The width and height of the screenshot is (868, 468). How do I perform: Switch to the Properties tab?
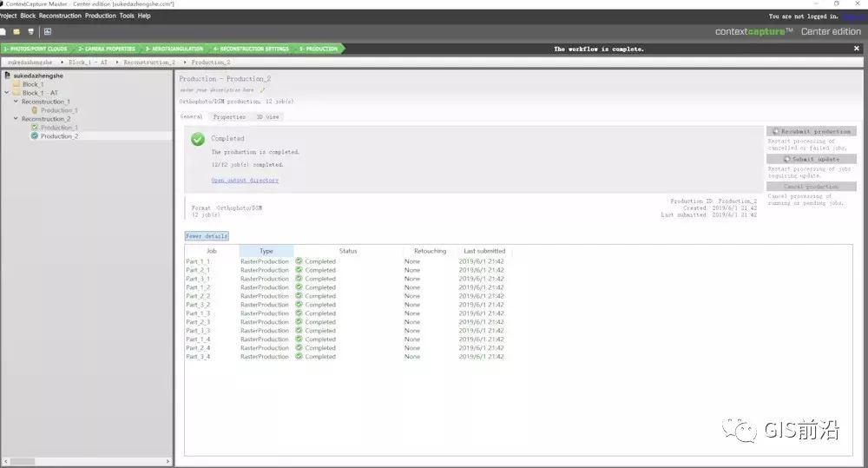(x=229, y=116)
